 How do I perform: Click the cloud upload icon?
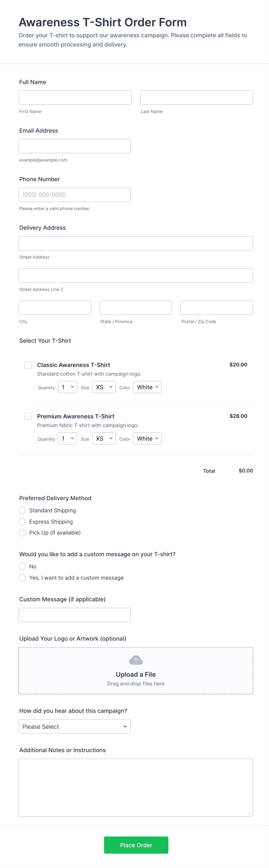click(x=136, y=660)
